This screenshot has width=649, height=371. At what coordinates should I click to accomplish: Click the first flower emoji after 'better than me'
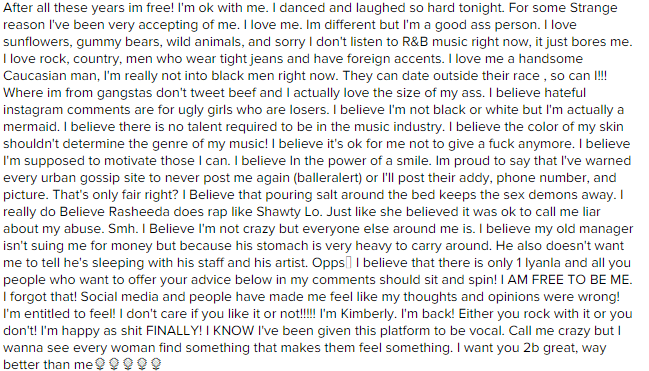click(x=100, y=364)
